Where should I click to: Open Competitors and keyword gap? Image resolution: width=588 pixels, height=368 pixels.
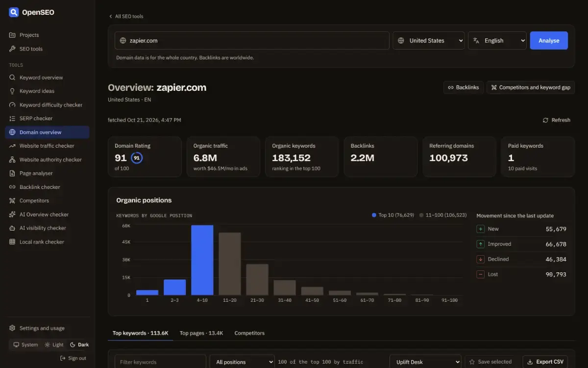coord(531,87)
